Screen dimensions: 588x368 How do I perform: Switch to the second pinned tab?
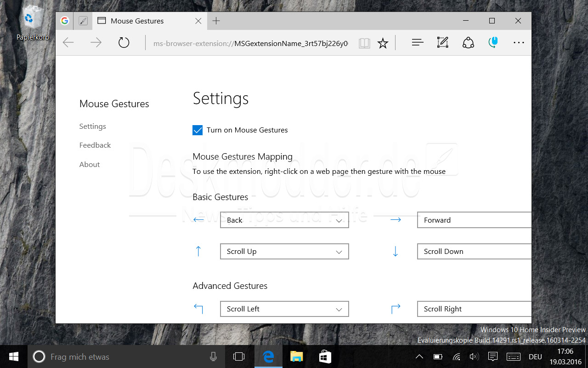pos(83,21)
